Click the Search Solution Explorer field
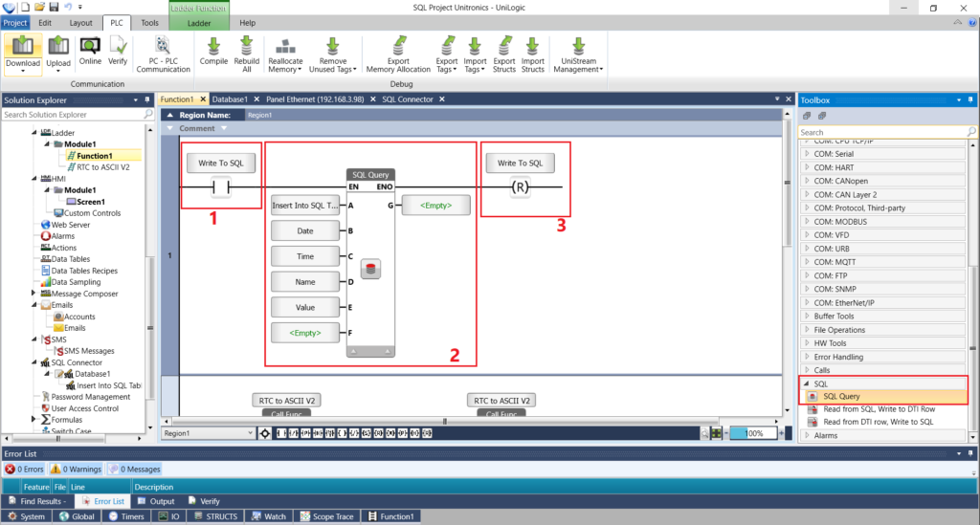Screen dimensions: 980x525 tap(72, 115)
